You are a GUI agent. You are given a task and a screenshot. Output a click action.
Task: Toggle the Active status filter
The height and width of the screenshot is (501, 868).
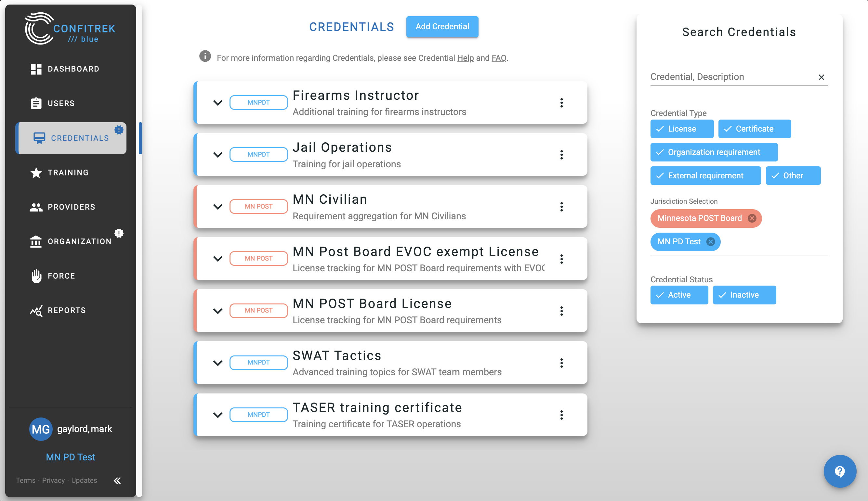pos(679,295)
